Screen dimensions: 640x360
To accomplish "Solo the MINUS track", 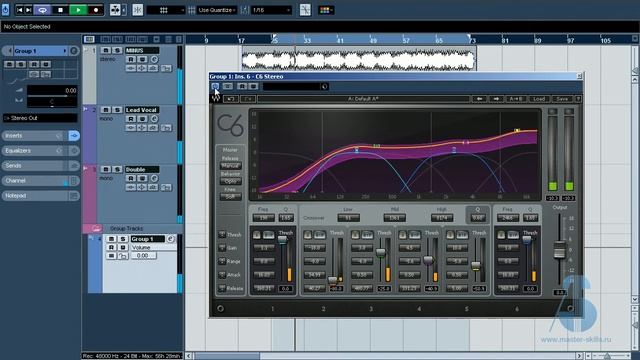I will coord(117,50).
